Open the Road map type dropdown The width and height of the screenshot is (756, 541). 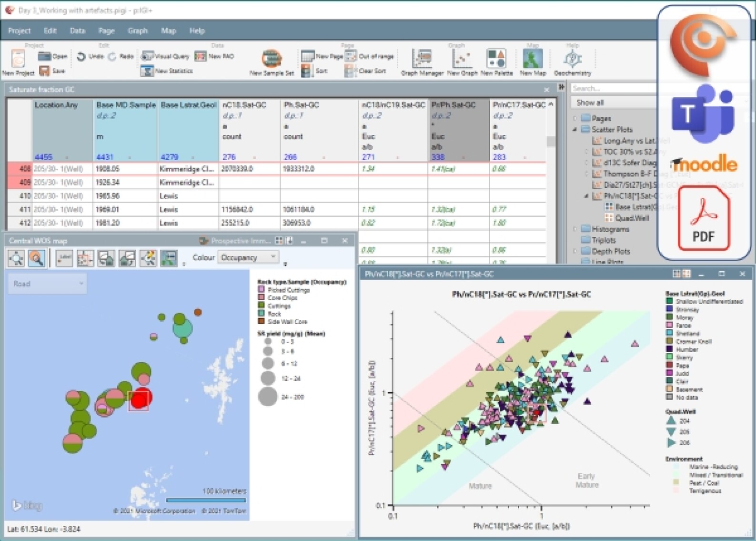(47, 284)
